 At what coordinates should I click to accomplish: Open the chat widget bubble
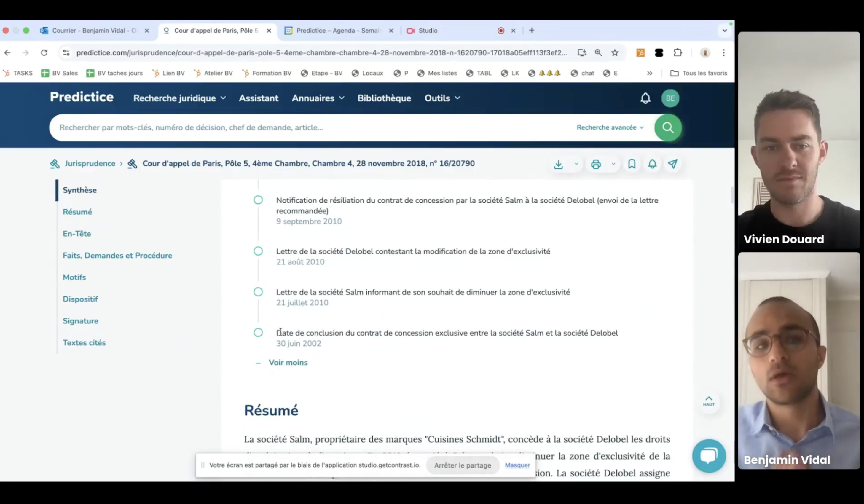tap(709, 456)
